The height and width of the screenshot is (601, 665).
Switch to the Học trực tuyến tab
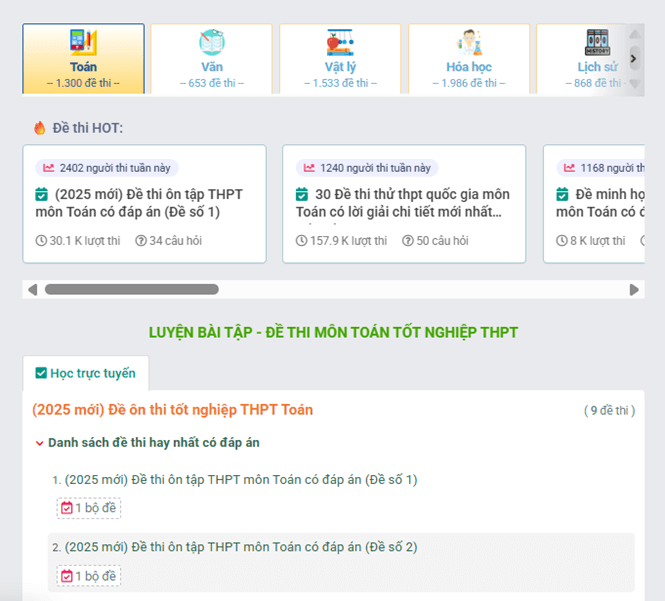[86, 373]
